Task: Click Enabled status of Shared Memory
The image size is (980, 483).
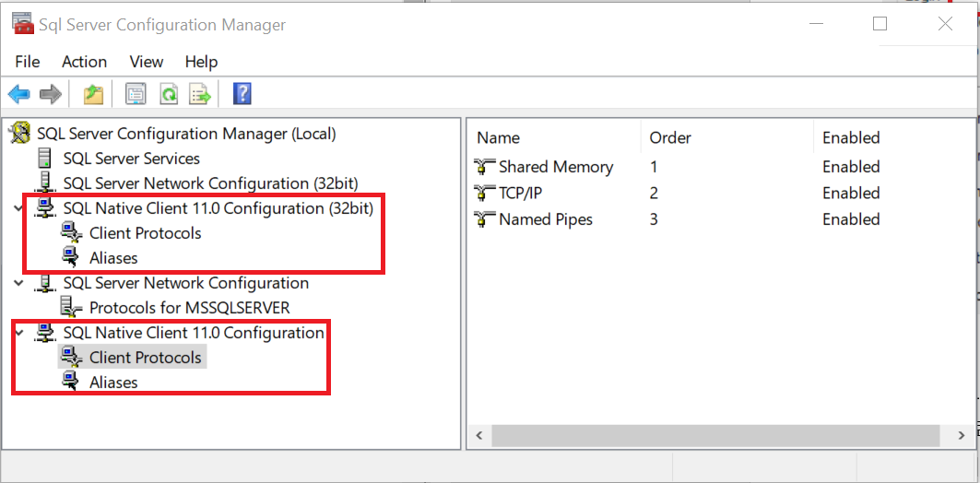Action: [x=851, y=167]
